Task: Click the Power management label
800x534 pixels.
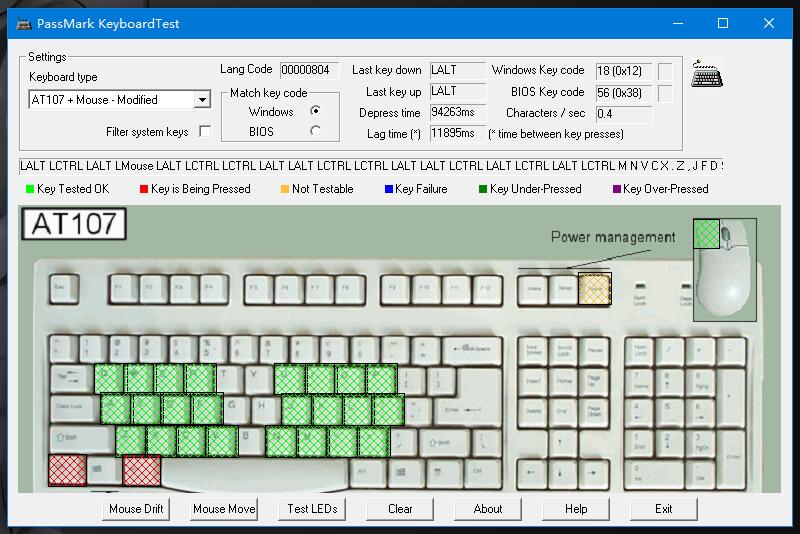Action: pyautogui.click(x=613, y=237)
